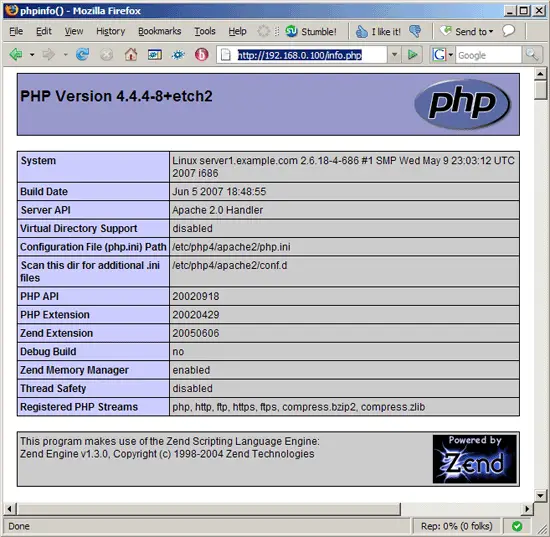Click the 'Registered PHP Streams' row label
Viewport: 550px width, 537px height.
[x=79, y=407]
